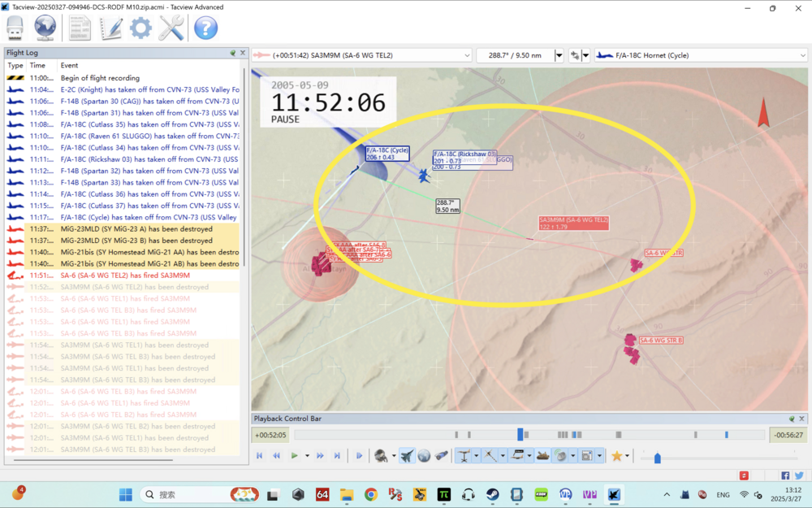Open Windows Start menu
This screenshot has width=812, height=508.
coord(125,494)
